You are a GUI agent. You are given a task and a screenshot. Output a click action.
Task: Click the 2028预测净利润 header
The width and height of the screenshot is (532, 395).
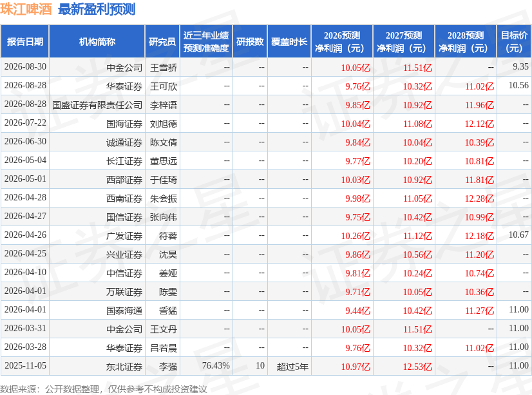pos(466,41)
